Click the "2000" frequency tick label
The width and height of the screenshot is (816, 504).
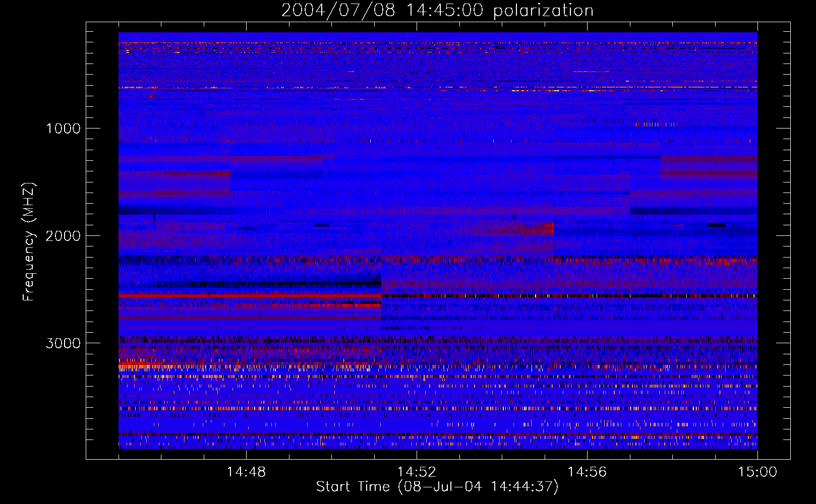[63, 236]
